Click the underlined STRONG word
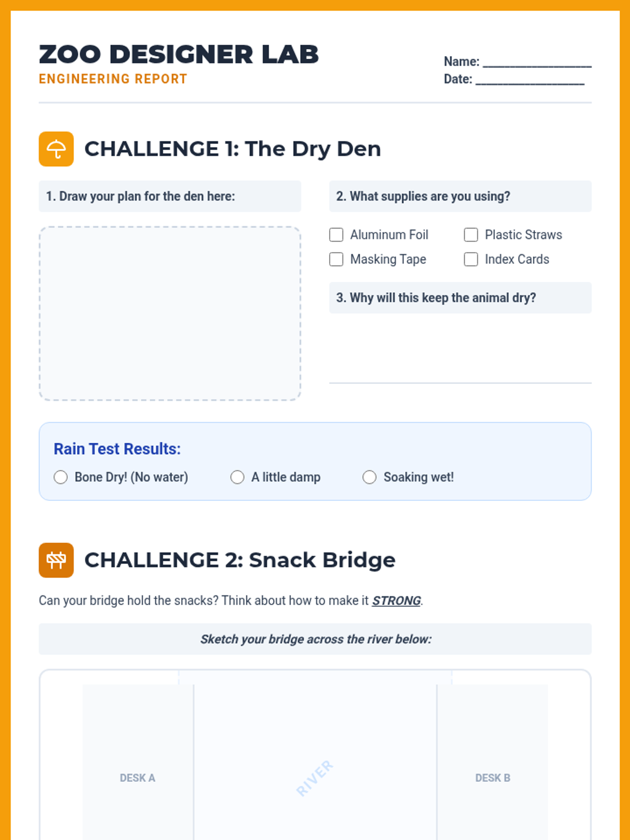Viewport: 630px width, 840px height. point(396,601)
